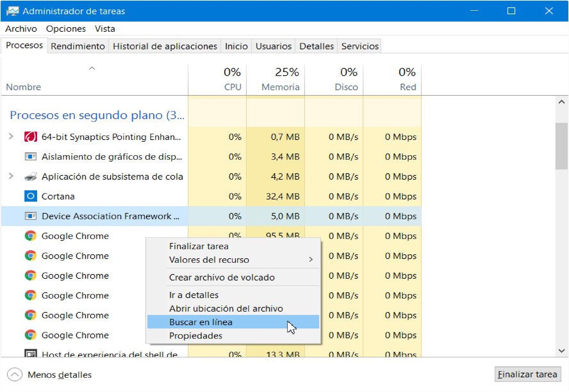Click the graphics device isolation process icon
This screenshot has height=392, width=569.
[x=30, y=157]
